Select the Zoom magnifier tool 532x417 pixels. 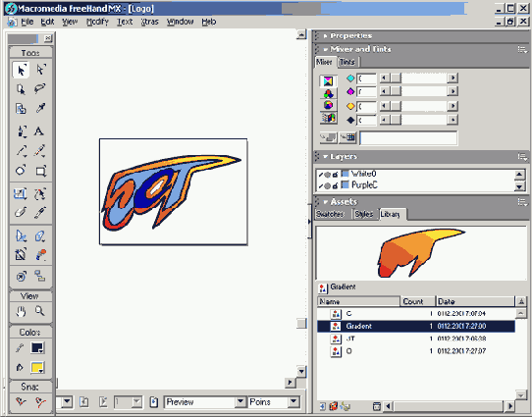tap(40, 311)
